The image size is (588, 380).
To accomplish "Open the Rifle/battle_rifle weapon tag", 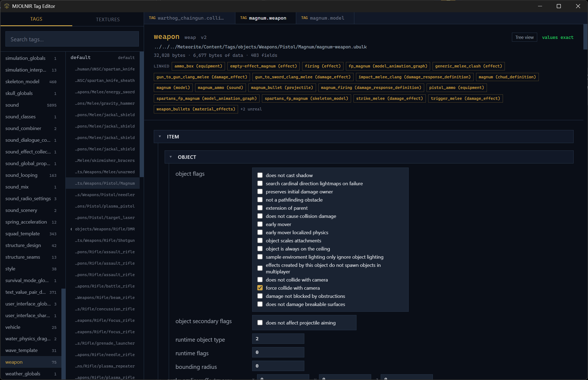I will click(103, 286).
